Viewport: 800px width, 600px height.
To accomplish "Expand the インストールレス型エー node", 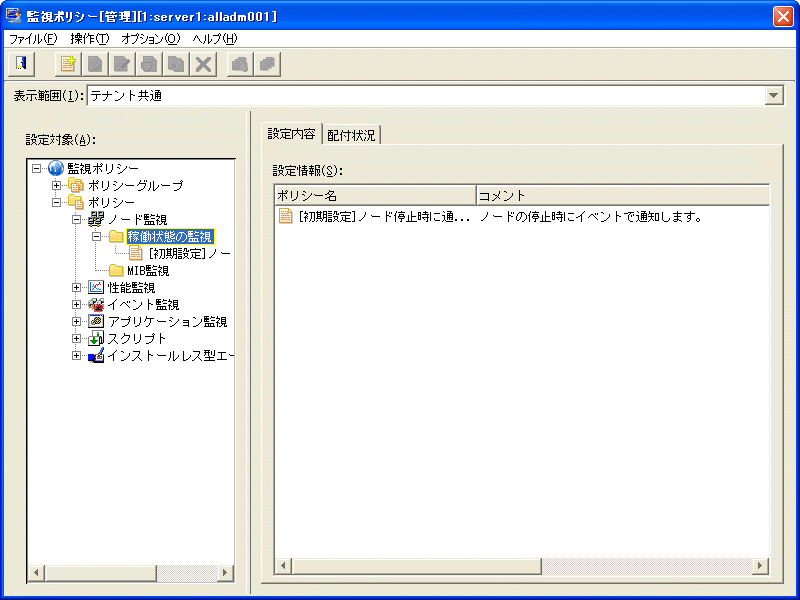I will pos(77,355).
